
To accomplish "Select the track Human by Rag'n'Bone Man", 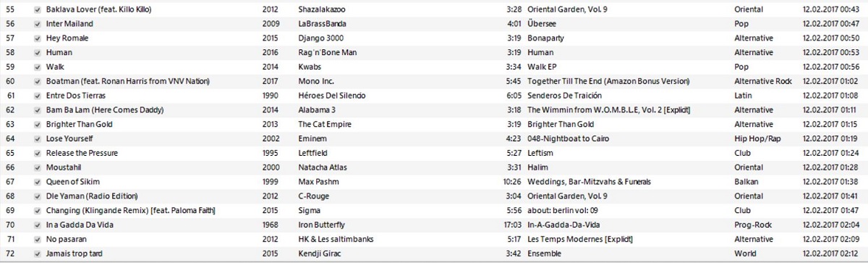I will point(434,53).
